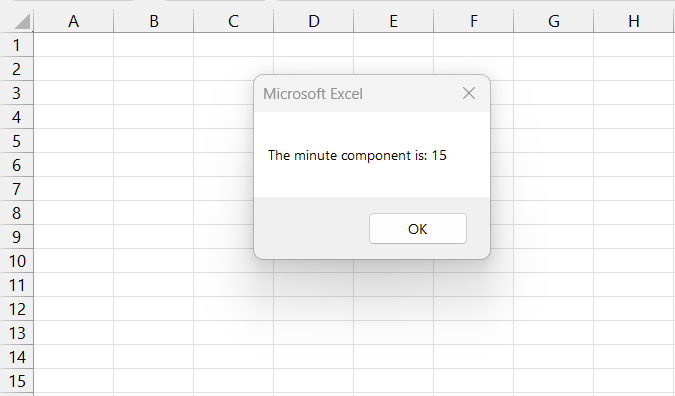Click the message text 'The minute component is: 15'
Image resolution: width=675 pixels, height=396 pixels.
click(357, 155)
